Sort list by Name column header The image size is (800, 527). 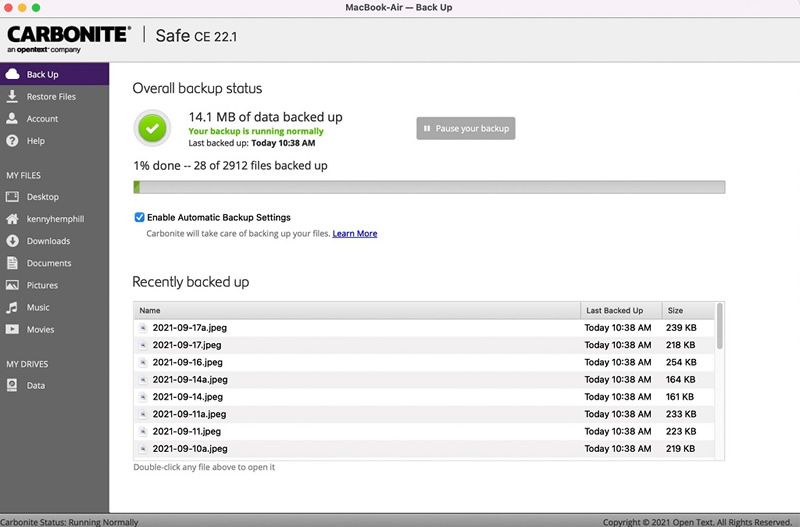click(x=357, y=310)
